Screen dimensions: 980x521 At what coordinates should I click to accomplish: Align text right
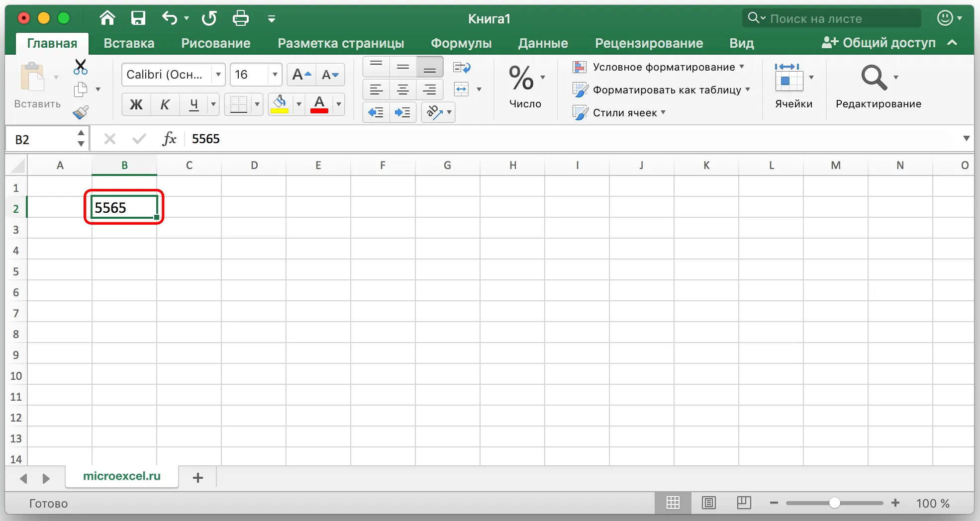click(429, 90)
